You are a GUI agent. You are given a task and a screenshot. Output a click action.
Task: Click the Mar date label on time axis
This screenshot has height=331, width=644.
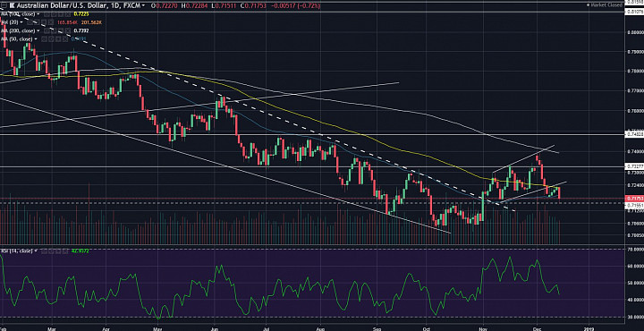click(51, 328)
